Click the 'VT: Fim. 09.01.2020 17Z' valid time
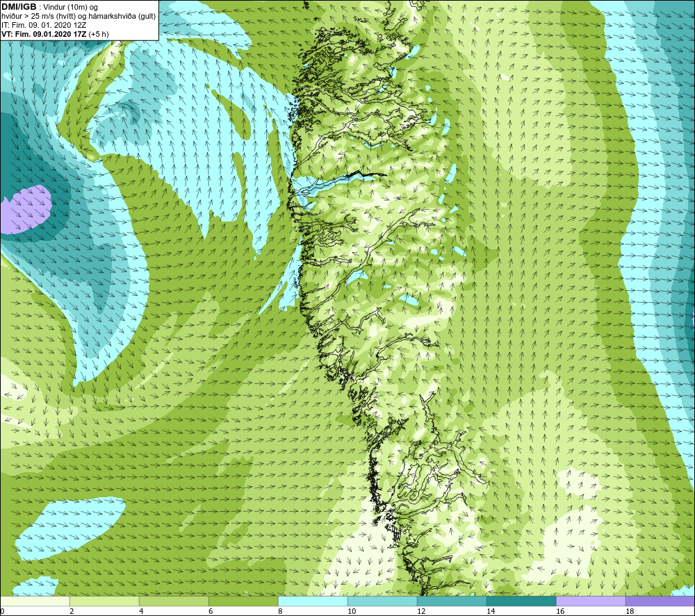Viewport: 695px width, 616px height. click(44, 34)
